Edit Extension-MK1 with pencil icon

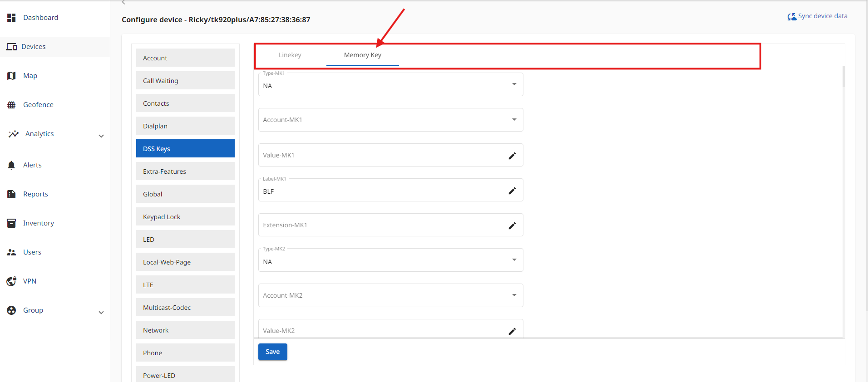(512, 225)
